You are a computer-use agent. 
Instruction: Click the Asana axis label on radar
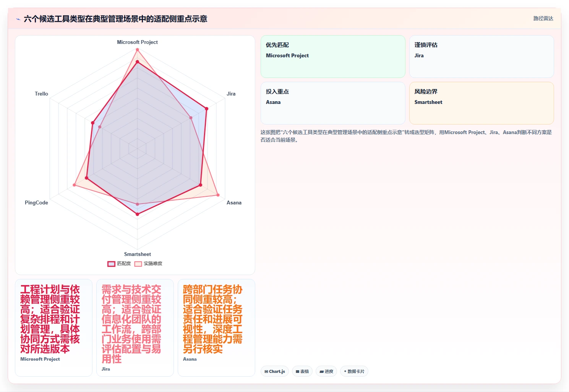[234, 202]
